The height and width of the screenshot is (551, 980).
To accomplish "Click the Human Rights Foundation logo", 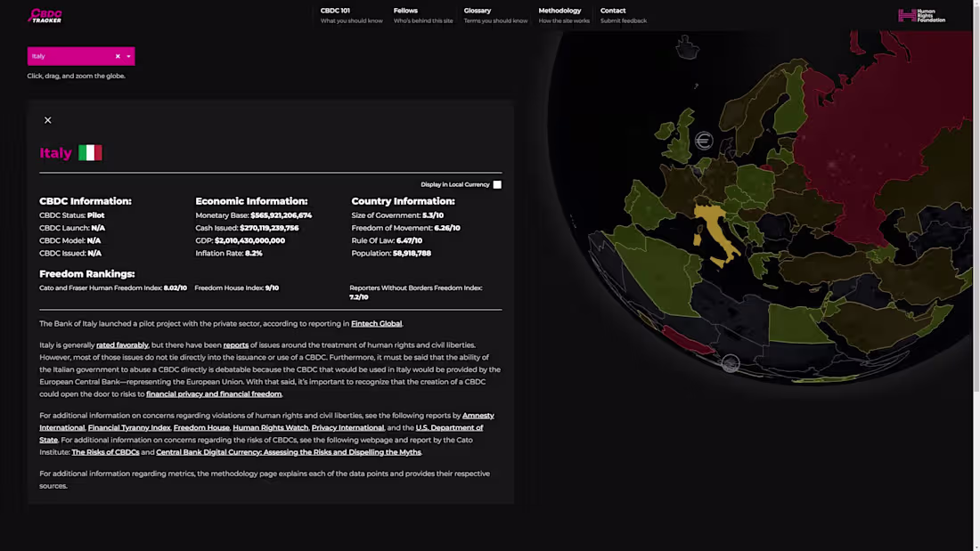I will pos(921,15).
